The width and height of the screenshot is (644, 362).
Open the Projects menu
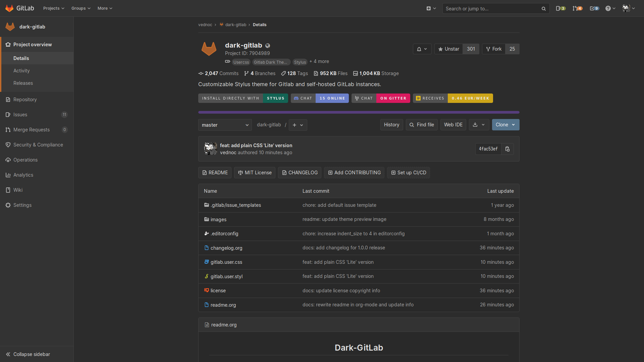[54, 8]
